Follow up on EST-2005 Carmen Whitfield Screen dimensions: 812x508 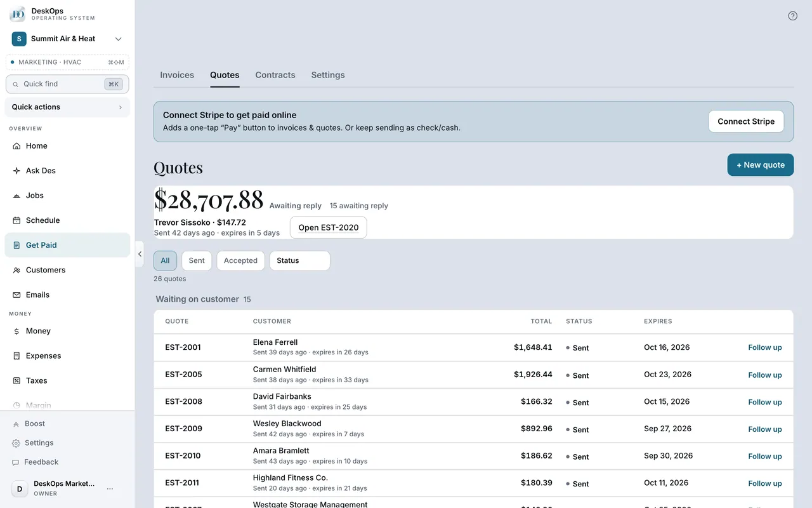[x=765, y=375]
